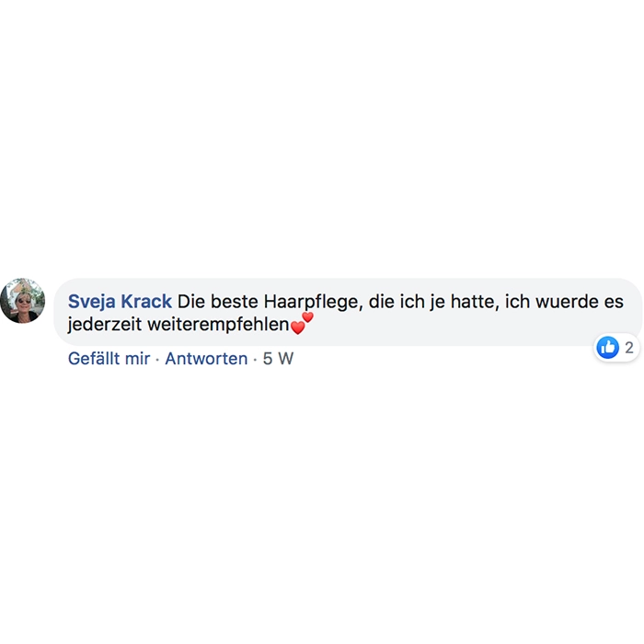Open the Sveja Krack profile name link
Image resolution: width=644 pixels, height=644 pixels.
(120, 301)
